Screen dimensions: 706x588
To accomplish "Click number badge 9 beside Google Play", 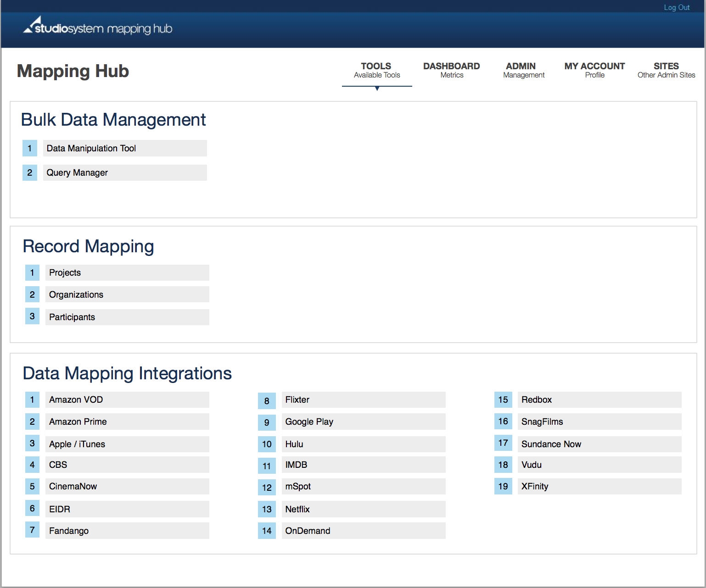I will pyautogui.click(x=267, y=422).
